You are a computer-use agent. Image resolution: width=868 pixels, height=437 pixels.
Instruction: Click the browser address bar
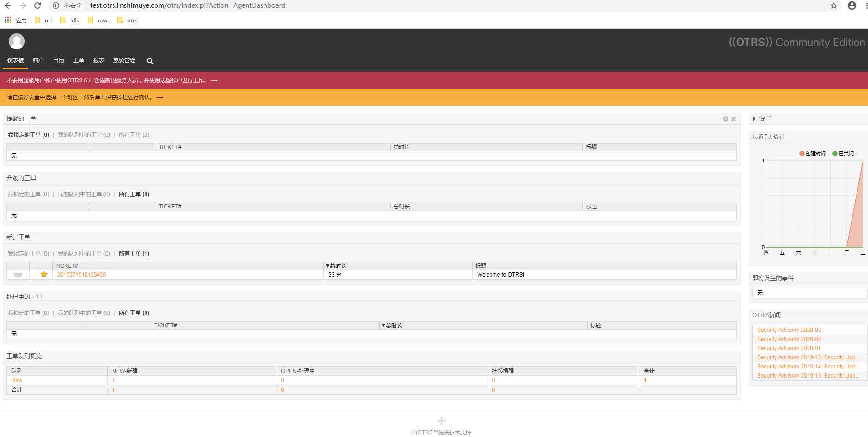click(444, 5)
